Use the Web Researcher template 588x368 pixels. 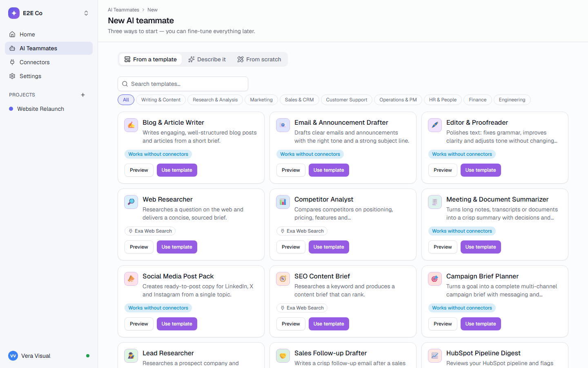click(x=177, y=247)
